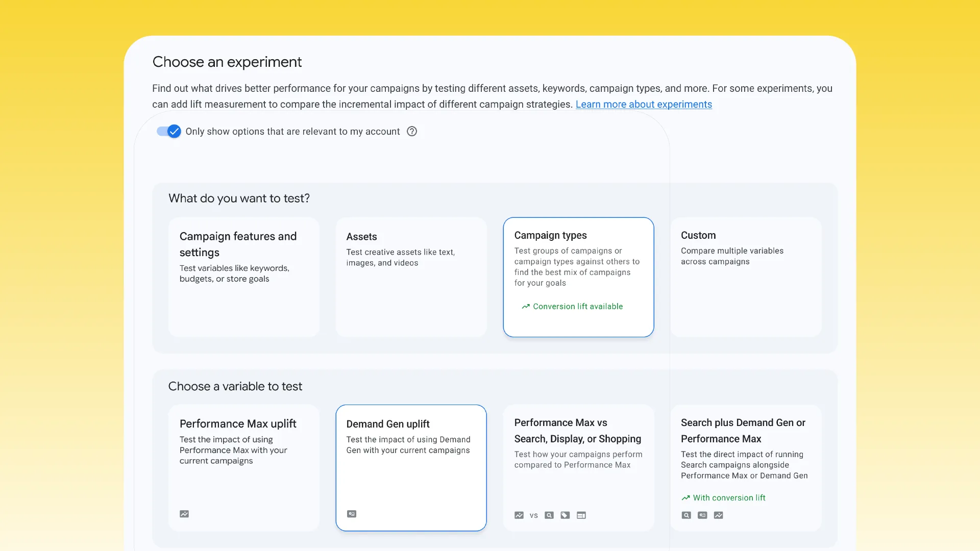Open 'Learn more about experiments' link
This screenshot has height=551, width=980.
(x=644, y=104)
